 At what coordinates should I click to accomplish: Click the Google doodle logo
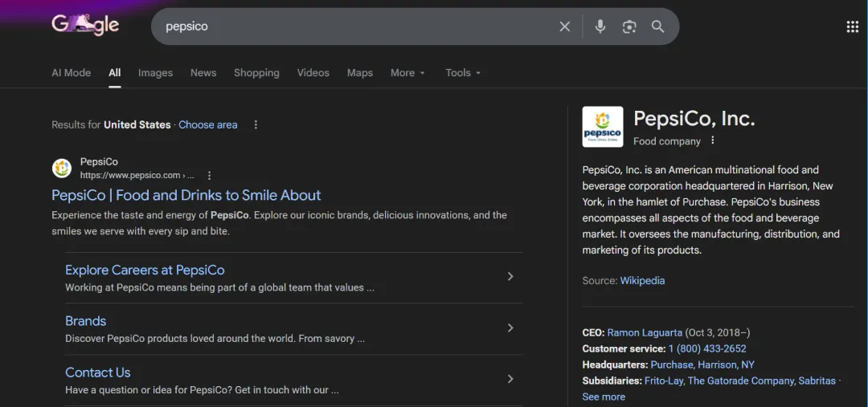coord(85,25)
